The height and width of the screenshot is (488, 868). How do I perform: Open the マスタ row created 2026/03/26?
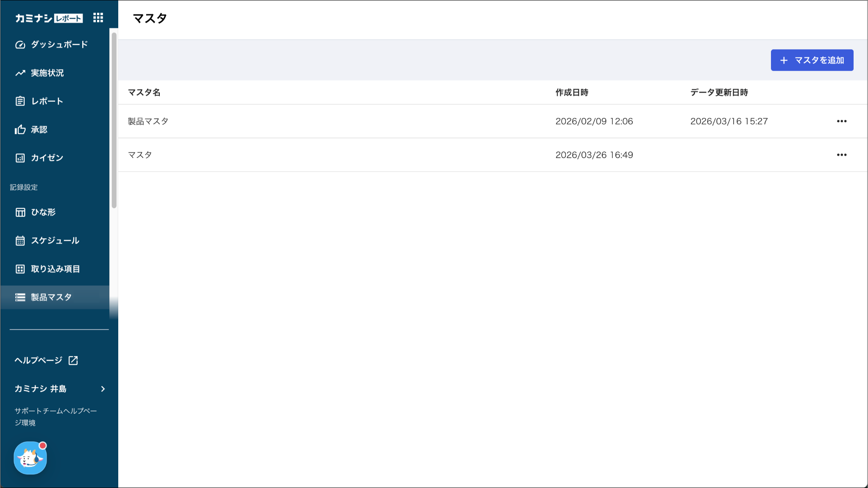[x=140, y=155]
